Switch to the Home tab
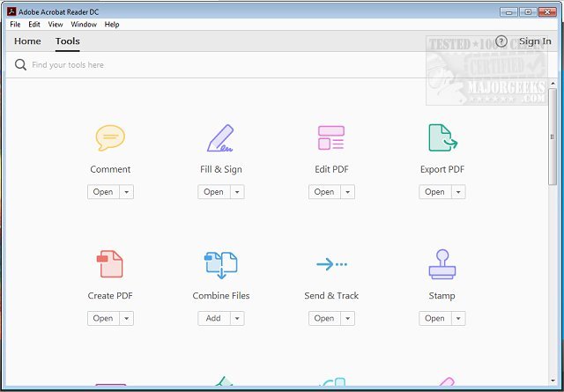Viewport: 564px width, 392px height. point(27,41)
